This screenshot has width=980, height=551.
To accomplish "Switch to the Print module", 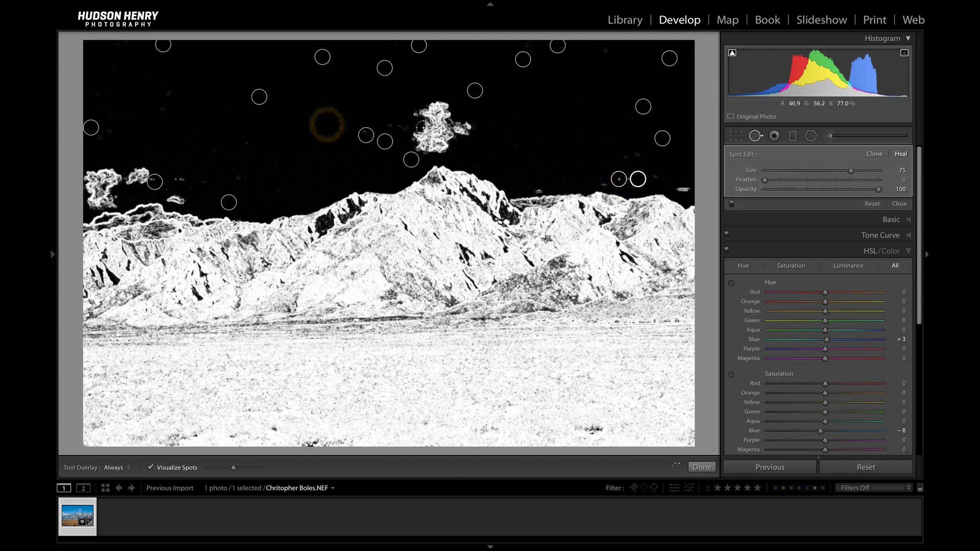I will [875, 20].
